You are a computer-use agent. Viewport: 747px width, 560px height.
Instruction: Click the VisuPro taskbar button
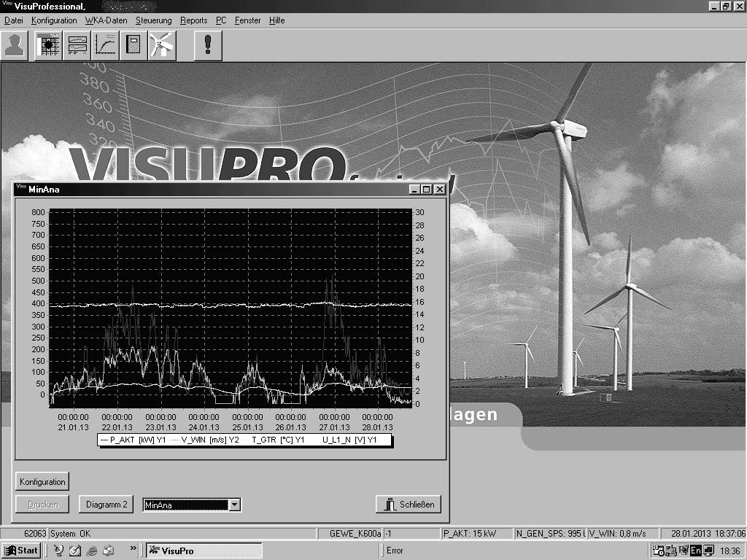click(204, 551)
